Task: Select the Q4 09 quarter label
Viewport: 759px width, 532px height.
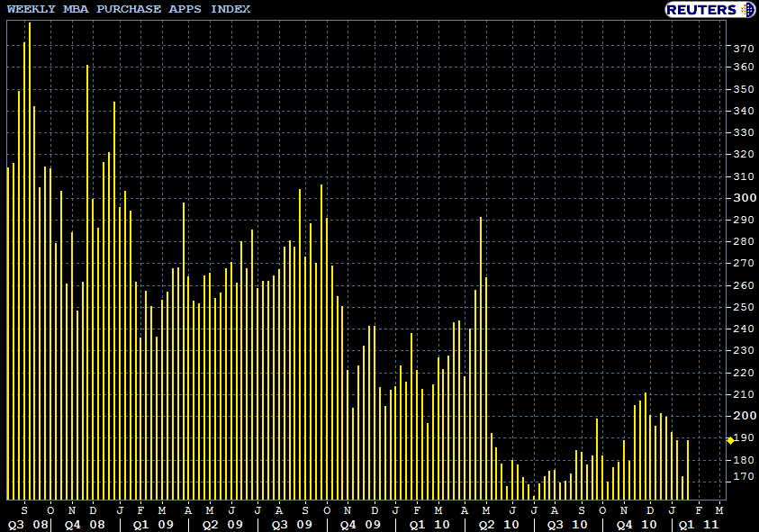Action: [361, 524]
